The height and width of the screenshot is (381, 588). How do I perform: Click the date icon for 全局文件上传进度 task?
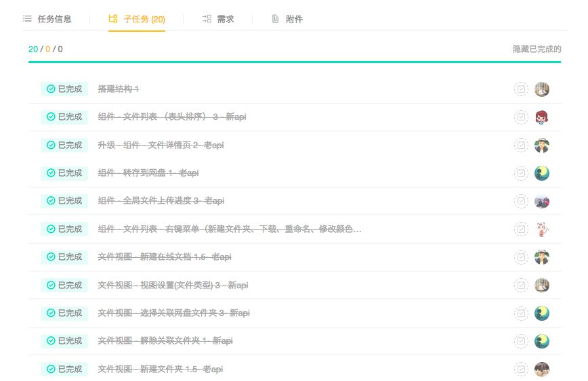click(x=521, y=201)
